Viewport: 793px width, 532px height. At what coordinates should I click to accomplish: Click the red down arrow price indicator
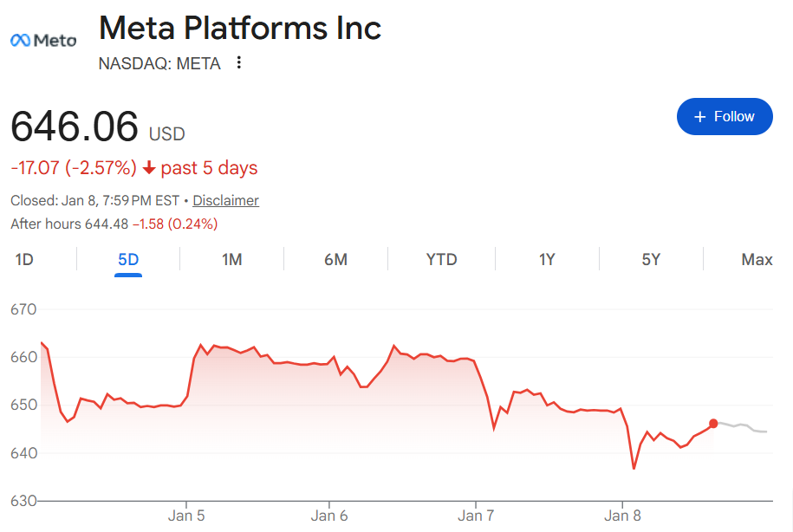149,168
